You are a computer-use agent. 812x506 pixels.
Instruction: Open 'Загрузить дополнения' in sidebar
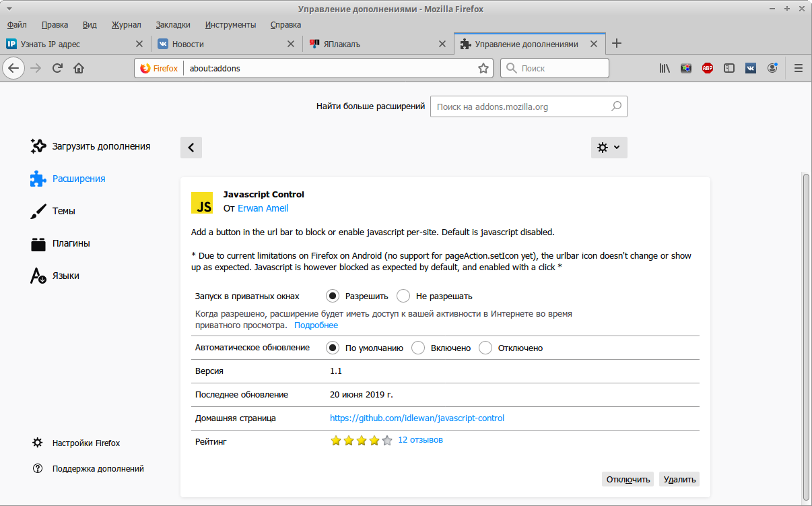tap(91, 146)
